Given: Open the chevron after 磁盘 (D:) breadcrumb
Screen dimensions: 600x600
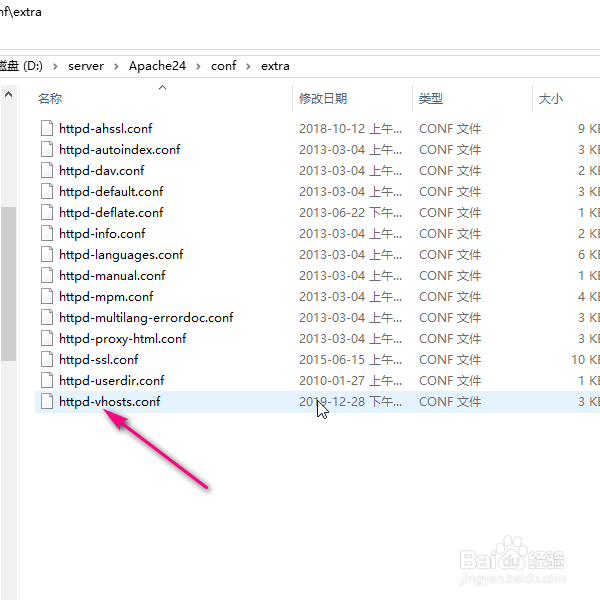Looking at the screenshot, I should pos(55,67).
